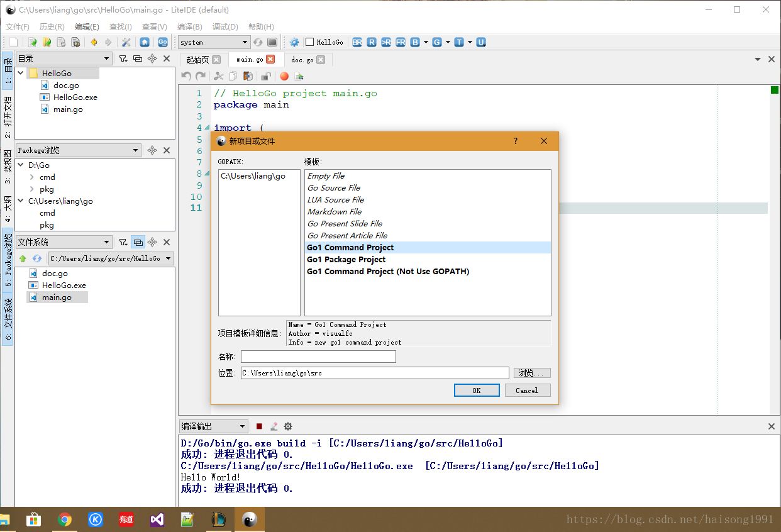Go up one folder in file system panel
Screen dimensions: 781x532
(23, 258)
